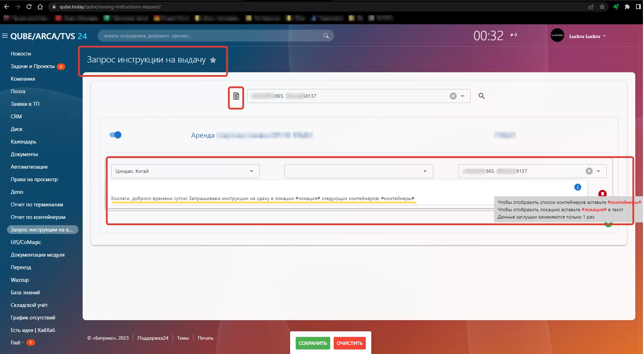Viewport: 644px width, 354px height.
Task: Click the browser home icon
Action: [40, 7]
